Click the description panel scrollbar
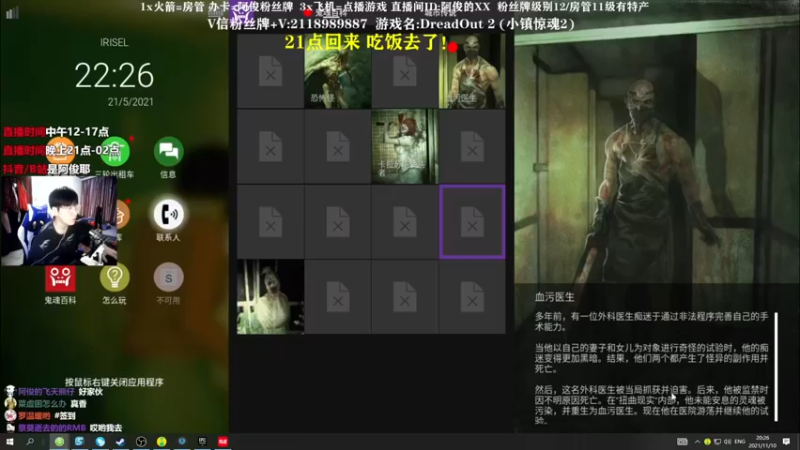The width and height of the screenshot is (800, 450). tap(776, 367)
